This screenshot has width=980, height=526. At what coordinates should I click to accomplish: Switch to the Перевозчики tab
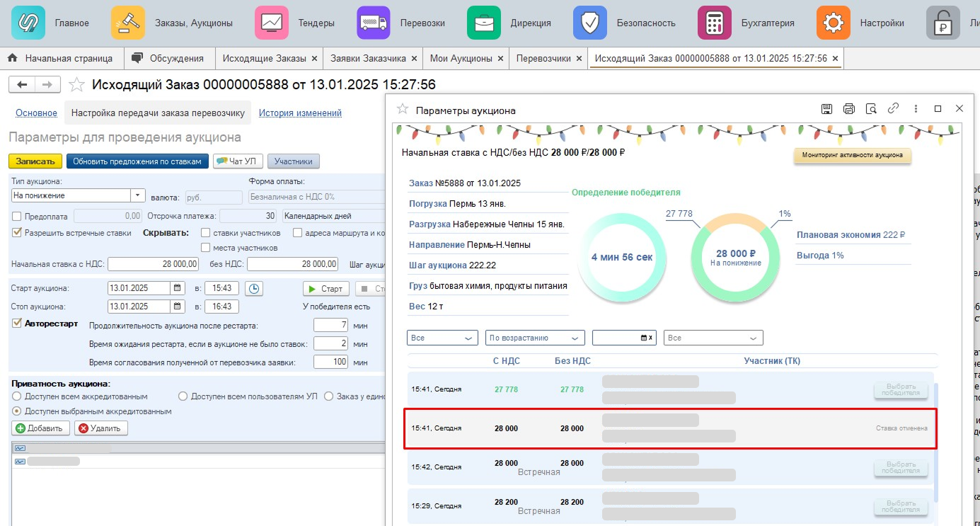tap(543, 59)
